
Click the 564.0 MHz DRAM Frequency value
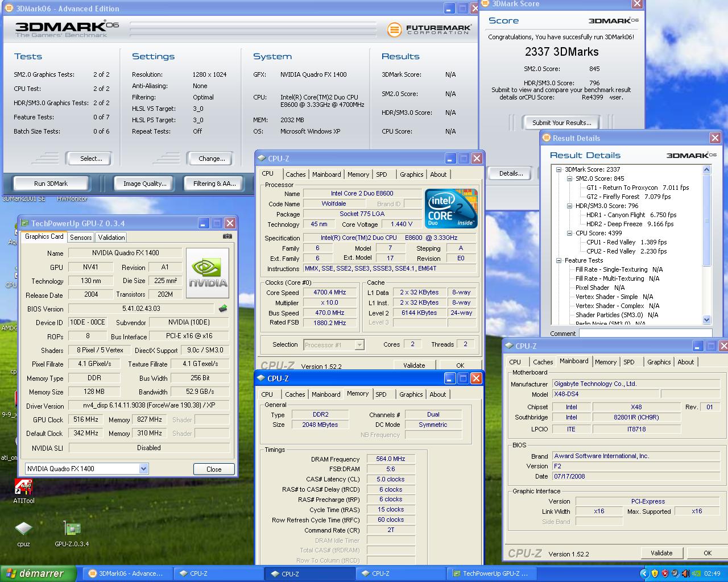[x=391, y=459]
